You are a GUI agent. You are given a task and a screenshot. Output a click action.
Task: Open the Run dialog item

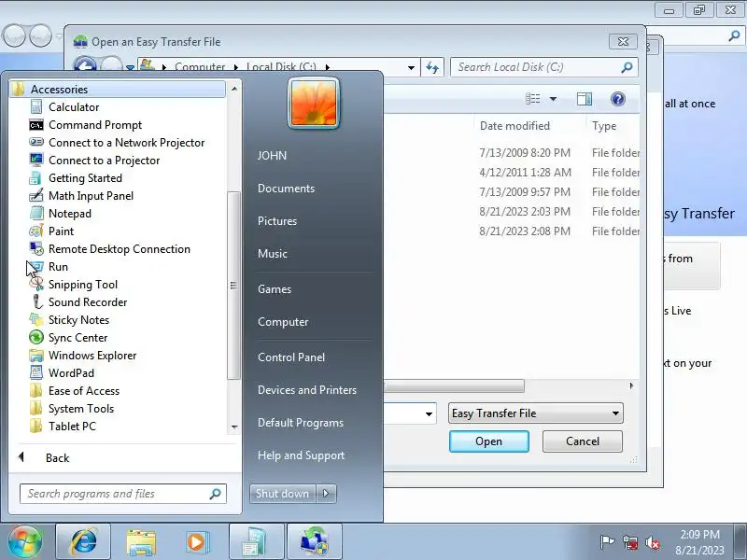pyautogui.click(x=58, y=267)
